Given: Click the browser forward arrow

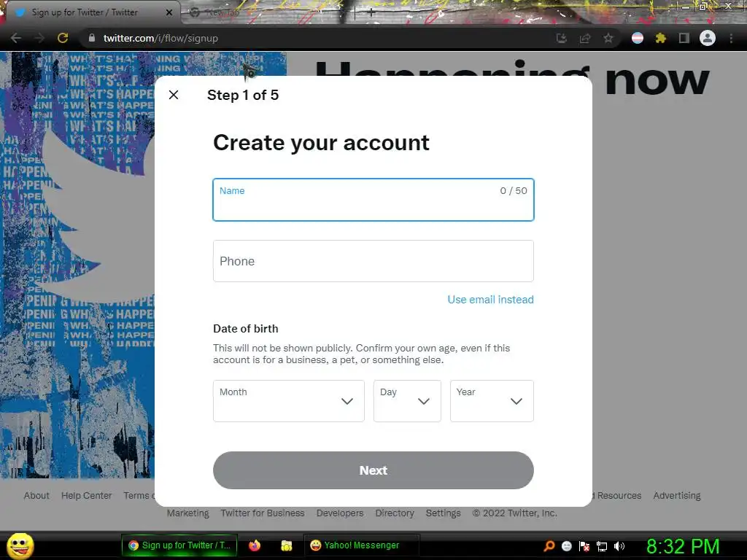Looking at the screenshot, I should pyautogui.click(x=39, y=38).
